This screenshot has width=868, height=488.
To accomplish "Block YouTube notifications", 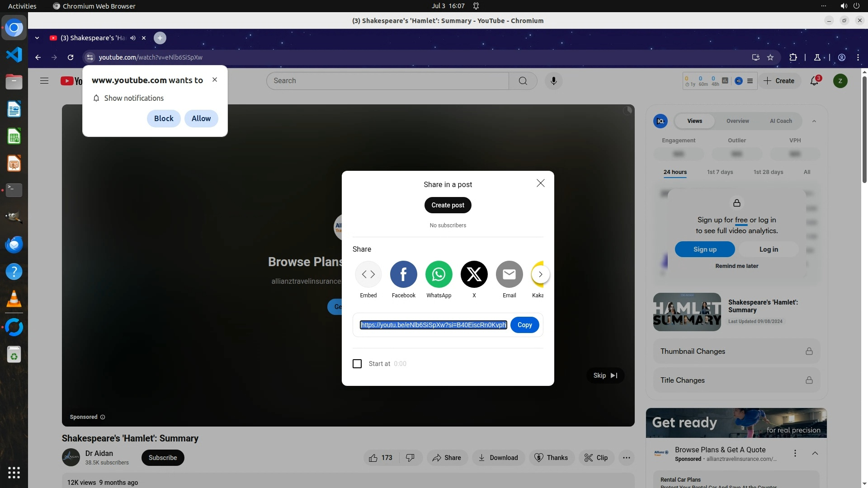I will [164, 118].
